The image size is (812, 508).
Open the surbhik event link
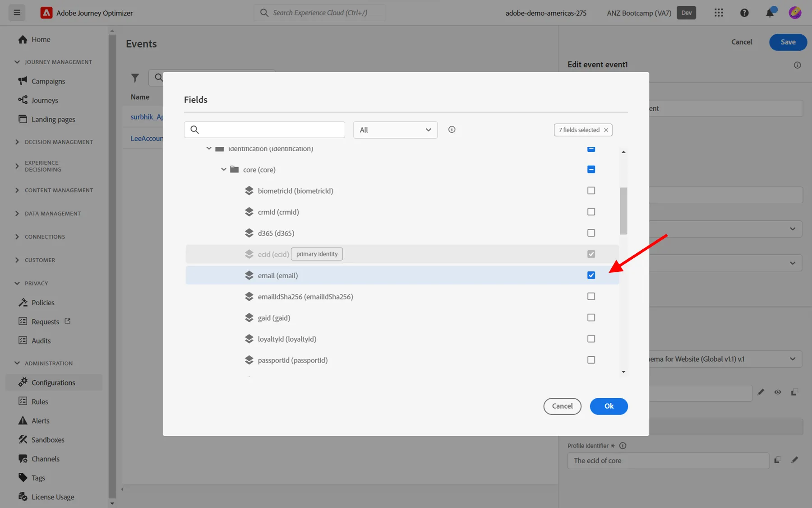pos(147,117)
